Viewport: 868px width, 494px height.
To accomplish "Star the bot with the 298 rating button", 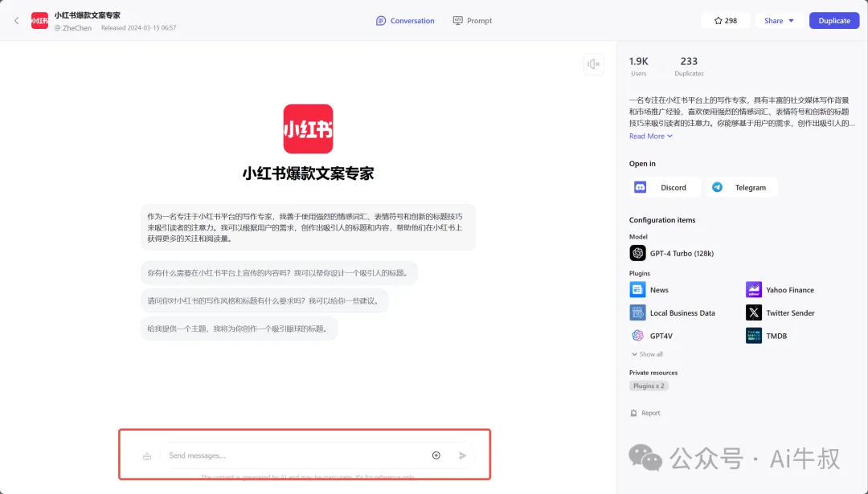I will pyautogui.click(x=725, y=20).
